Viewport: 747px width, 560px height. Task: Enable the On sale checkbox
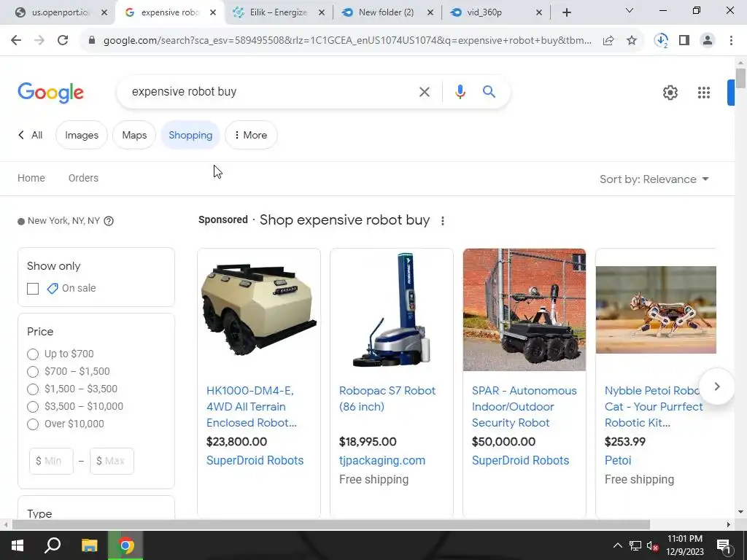point(33,289)
